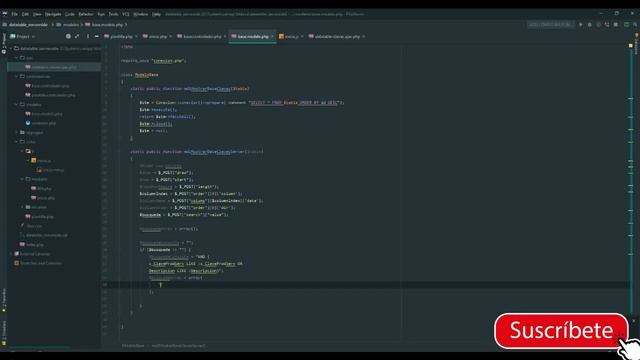Hide the Project tool window
The image size is (640, 360).
coord(97,36)
